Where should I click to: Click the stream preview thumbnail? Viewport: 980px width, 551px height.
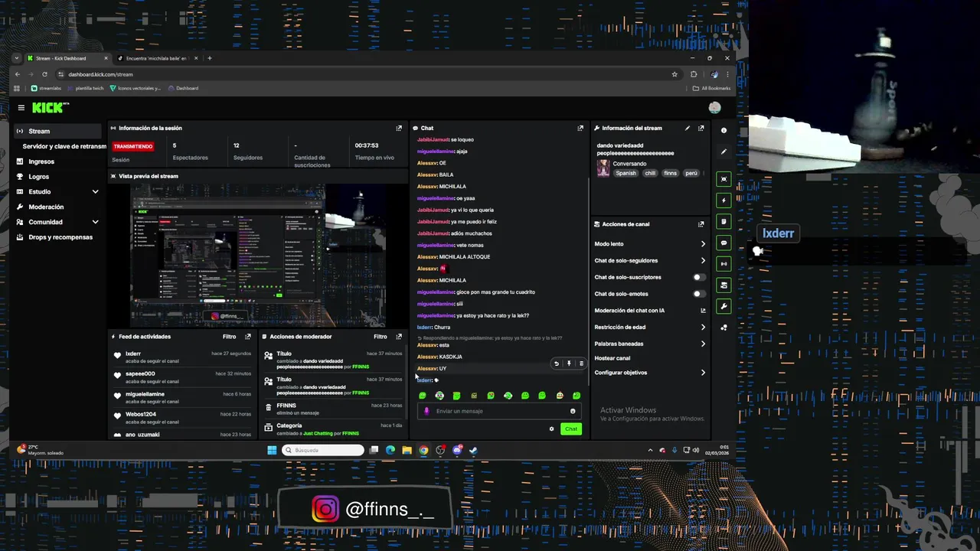point(259,255)
